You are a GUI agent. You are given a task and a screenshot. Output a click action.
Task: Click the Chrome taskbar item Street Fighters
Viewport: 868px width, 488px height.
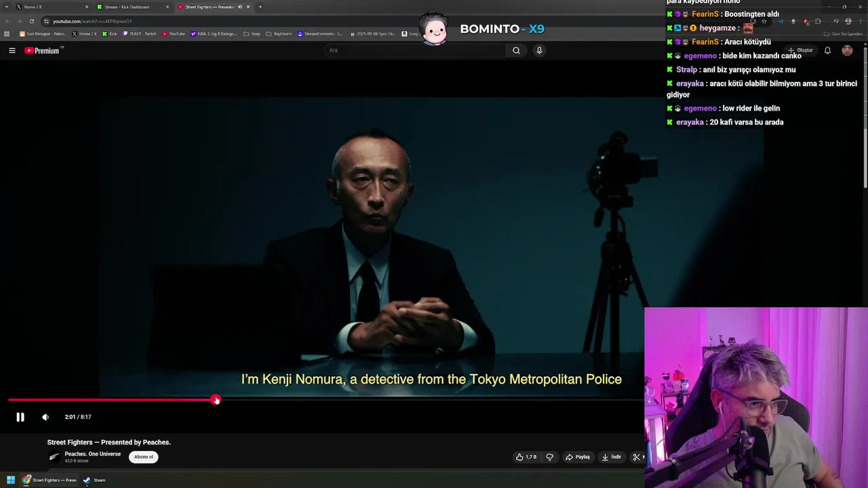coord(50,480)
